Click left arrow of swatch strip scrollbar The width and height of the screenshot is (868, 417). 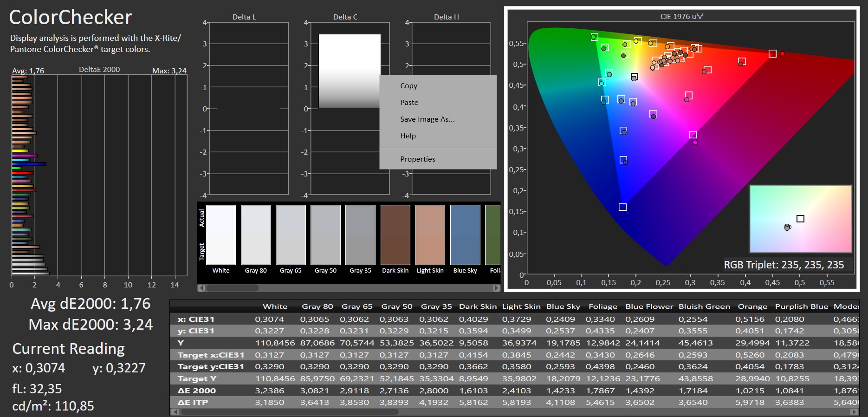pos(201,288)
